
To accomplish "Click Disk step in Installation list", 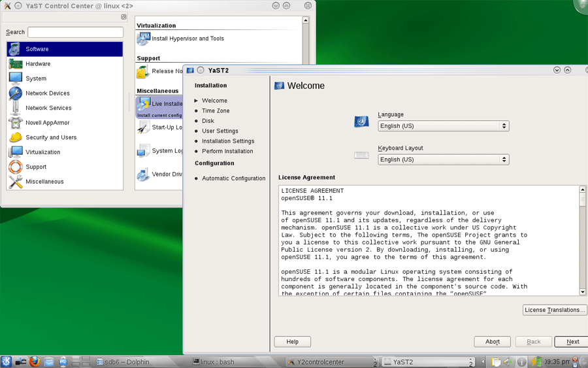I will pos(208,121).
